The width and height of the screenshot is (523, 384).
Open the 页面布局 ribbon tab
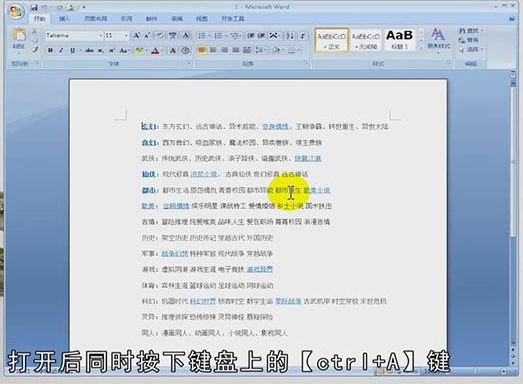pyautogui.click(x=95, y=19)
